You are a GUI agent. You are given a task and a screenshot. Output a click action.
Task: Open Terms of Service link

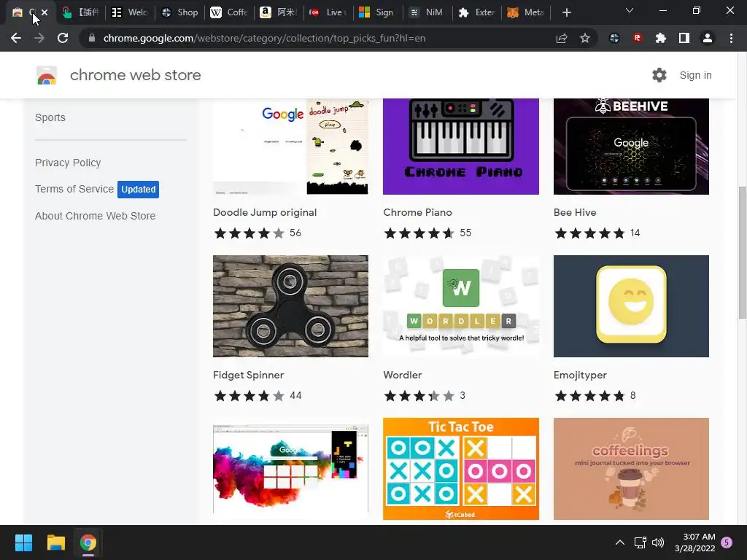tap(74, 189)
